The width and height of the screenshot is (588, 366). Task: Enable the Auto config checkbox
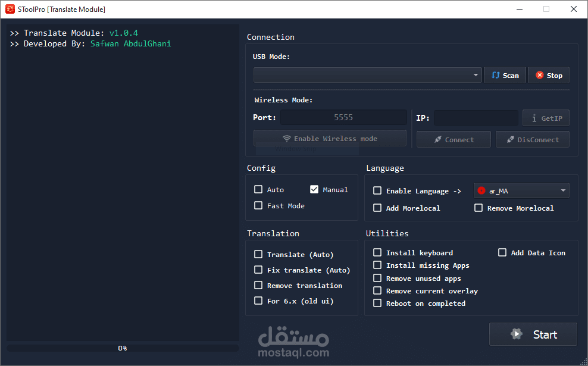pyautogui.click(x=258, y=190)
